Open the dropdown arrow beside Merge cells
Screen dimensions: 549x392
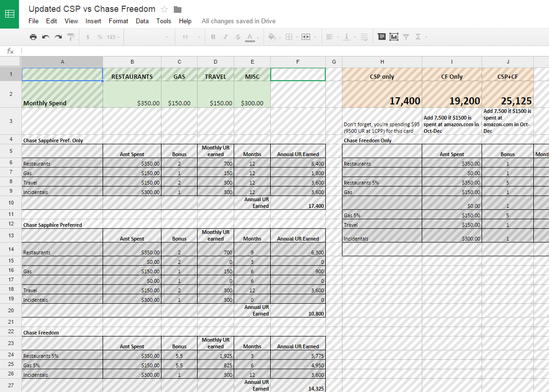coord(315,37)
